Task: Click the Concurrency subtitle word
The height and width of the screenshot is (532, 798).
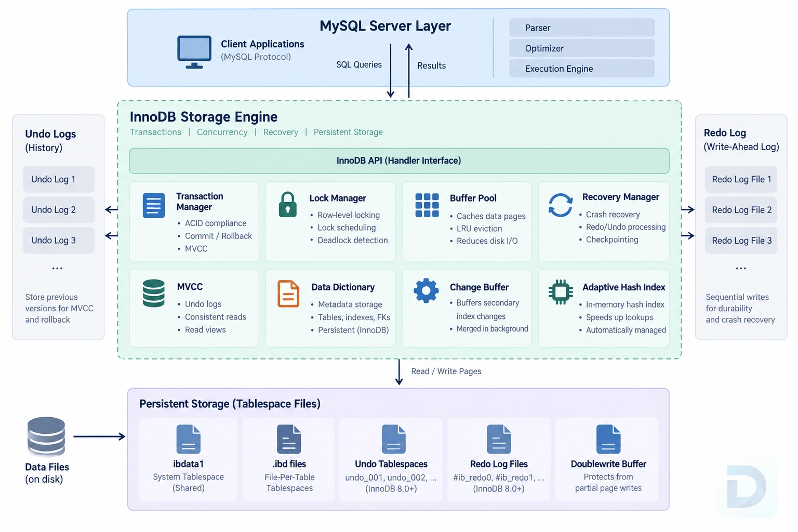Action: point(222,132)
